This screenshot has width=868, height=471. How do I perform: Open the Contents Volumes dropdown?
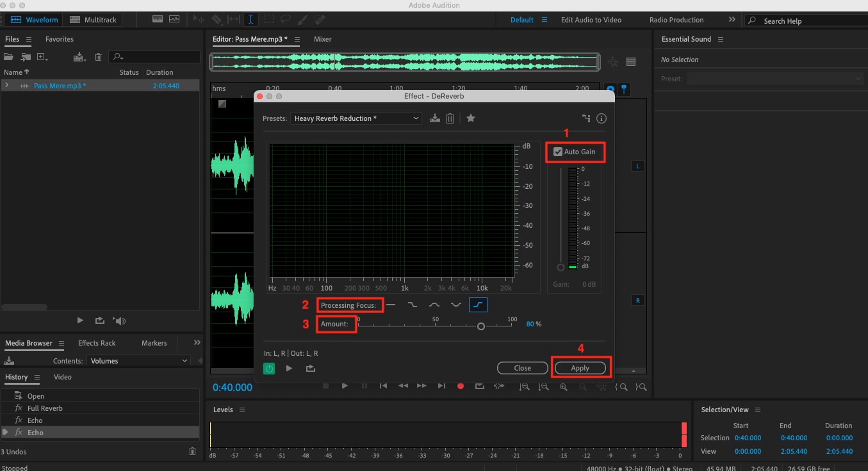[139, 361]
